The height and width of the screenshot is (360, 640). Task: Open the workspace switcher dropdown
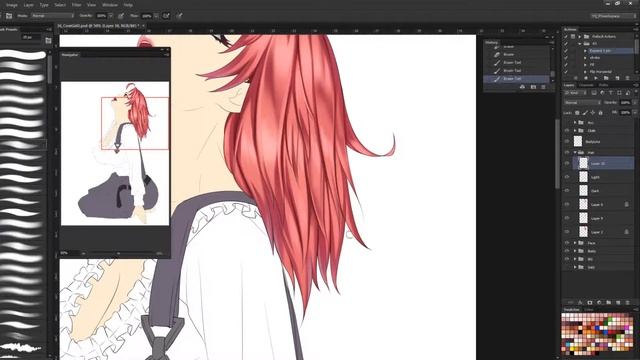point(613,16)
